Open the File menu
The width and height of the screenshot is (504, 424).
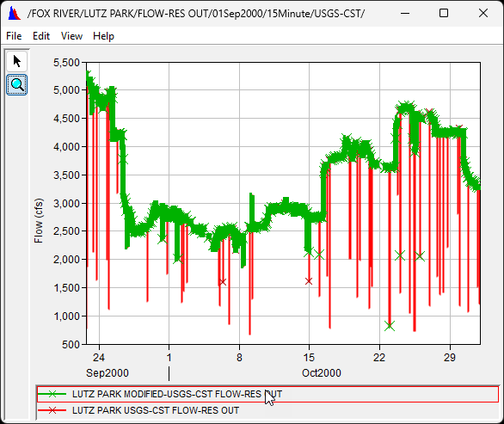pyautogui.click(x=14, y=36)
